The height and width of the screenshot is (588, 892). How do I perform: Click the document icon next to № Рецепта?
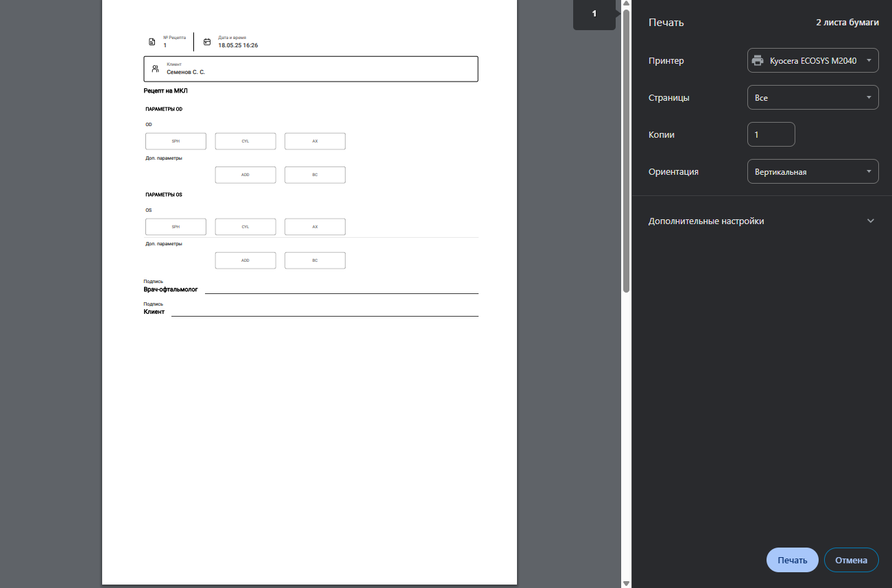pos(152,42)
